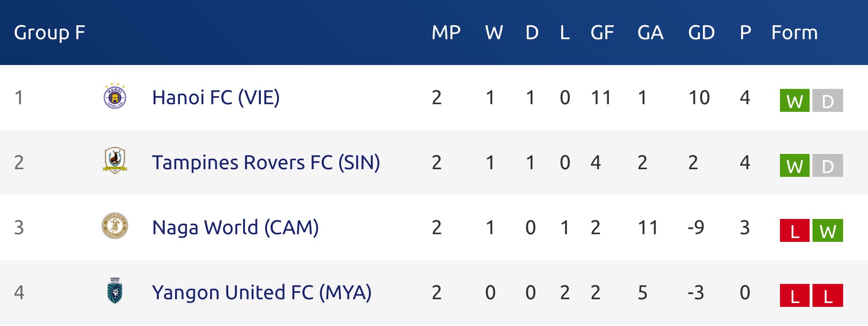
Task: Click the Yangon United FC crest
Action: pos(115,291)
